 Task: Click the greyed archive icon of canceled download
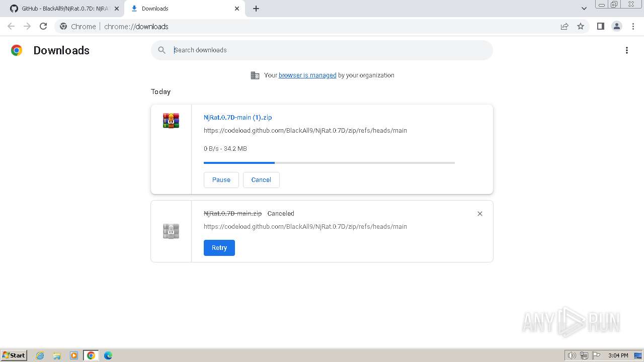pos(171,231)
